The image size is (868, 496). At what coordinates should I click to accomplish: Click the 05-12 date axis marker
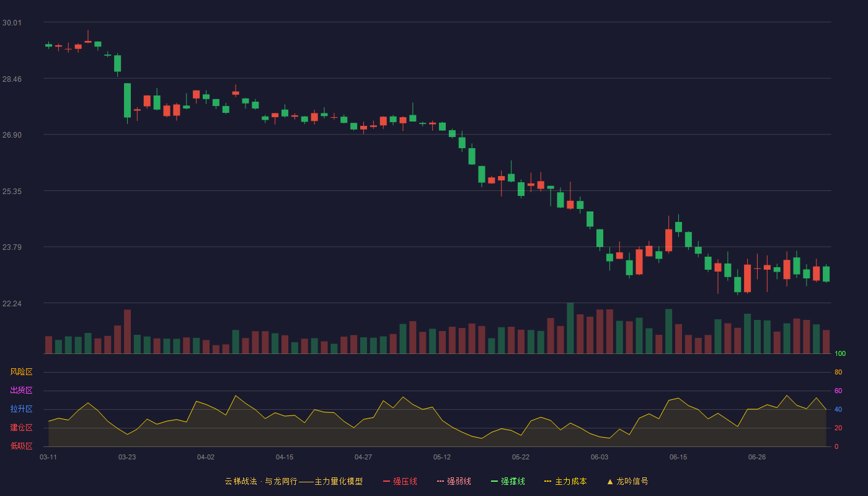click(442, 457)
